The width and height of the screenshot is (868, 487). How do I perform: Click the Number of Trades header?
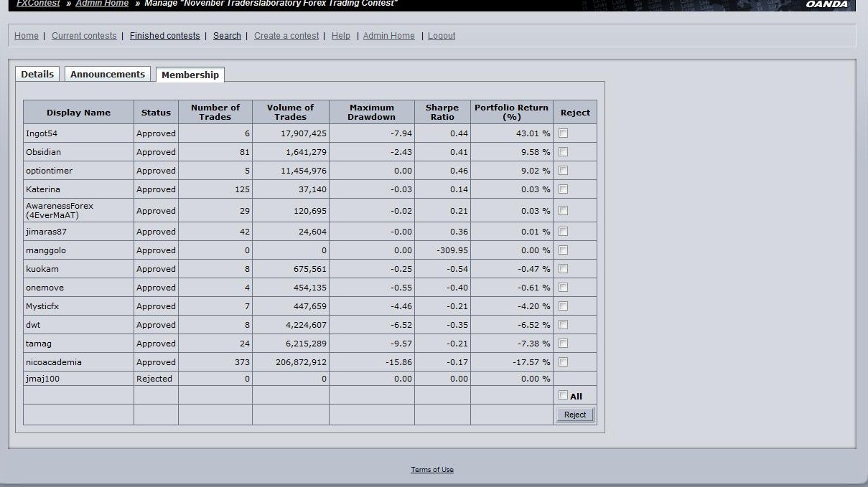[x=215, y=112]
